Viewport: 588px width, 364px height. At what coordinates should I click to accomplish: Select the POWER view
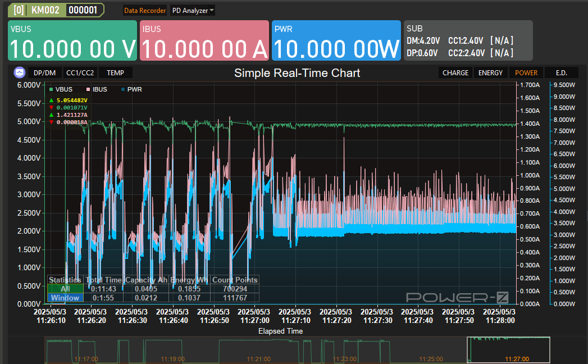[526, 72]
